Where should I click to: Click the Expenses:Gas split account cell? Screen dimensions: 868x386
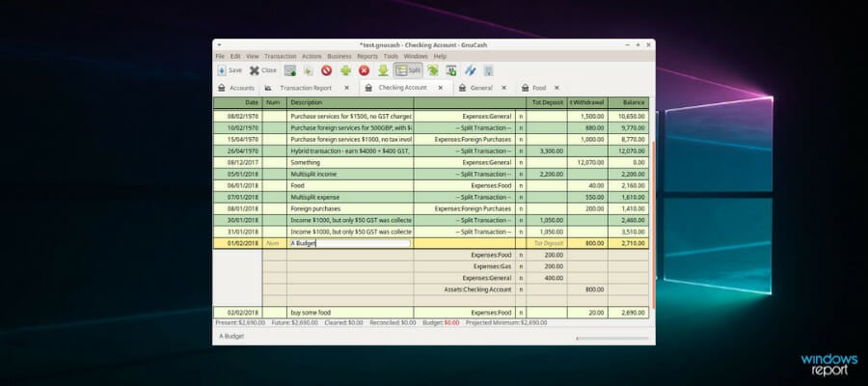pyautogui.click(x=465, y=266)
